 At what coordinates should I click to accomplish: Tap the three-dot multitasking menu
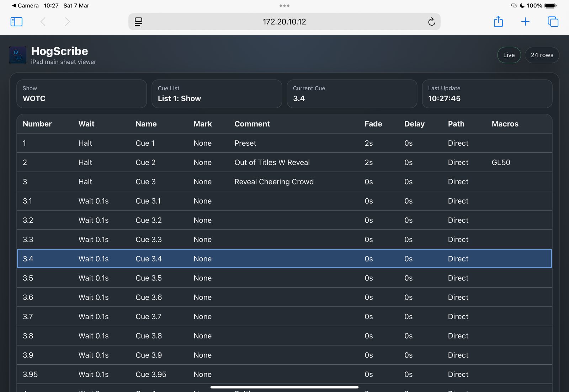point(284,6)
